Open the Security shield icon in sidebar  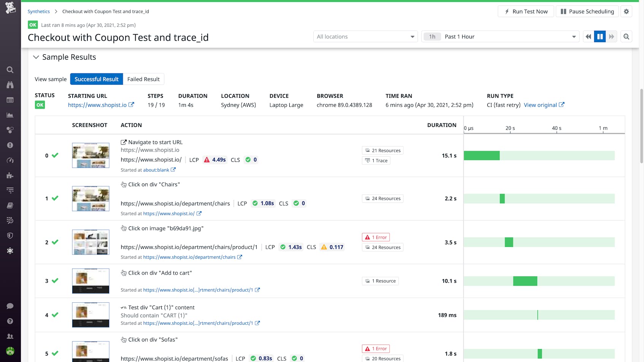tap(10, 236)
